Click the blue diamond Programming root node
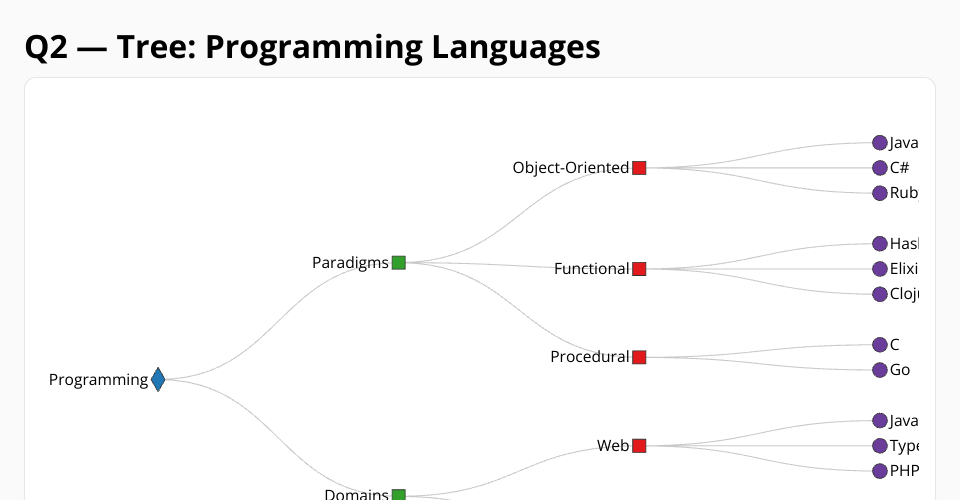The image size is (960, 500). tap(158, 379)
